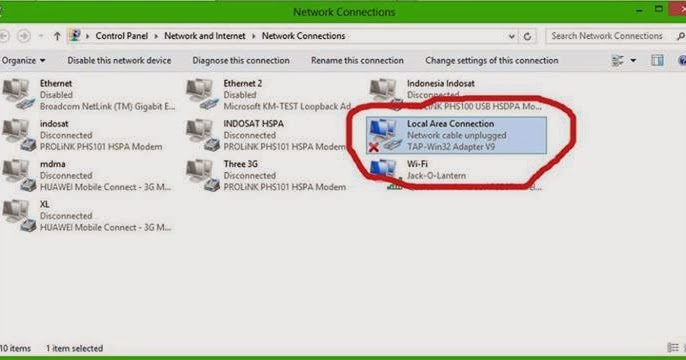Click the "Jack-O-Lantern" Wi-Fi network text
This screenshot has height=360, width=686.
[x=436, y=175]
